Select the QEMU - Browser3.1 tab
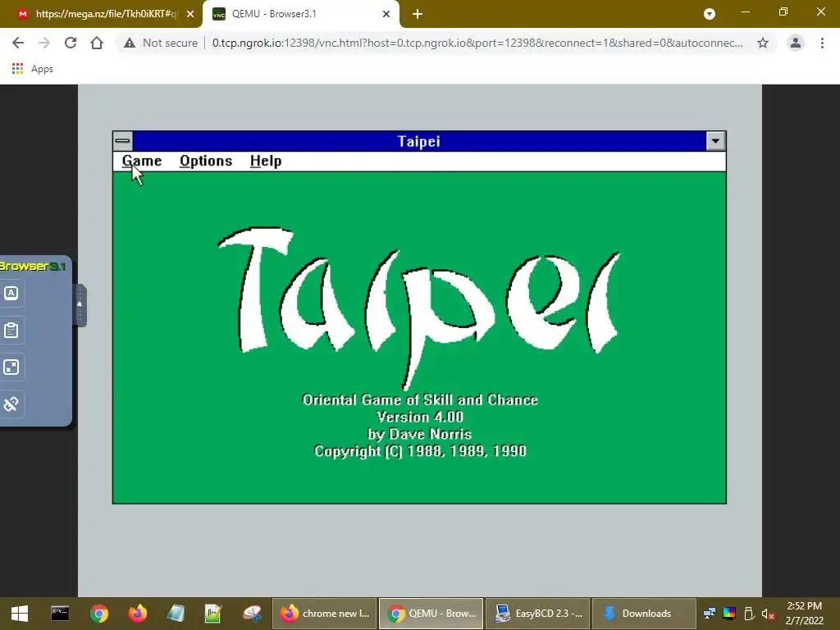Image resolution: width=840 pixels, height=630 pixels. [300, 14]
